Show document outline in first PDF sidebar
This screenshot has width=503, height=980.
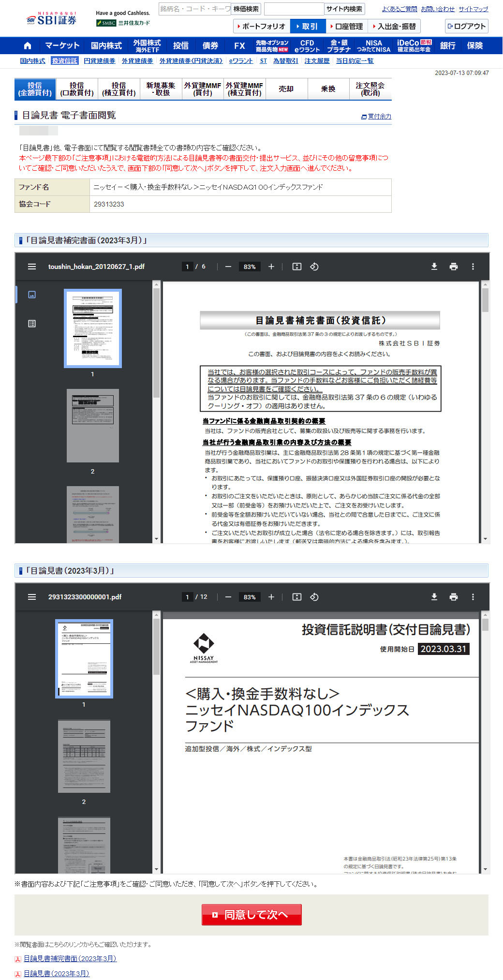point(32,324)
